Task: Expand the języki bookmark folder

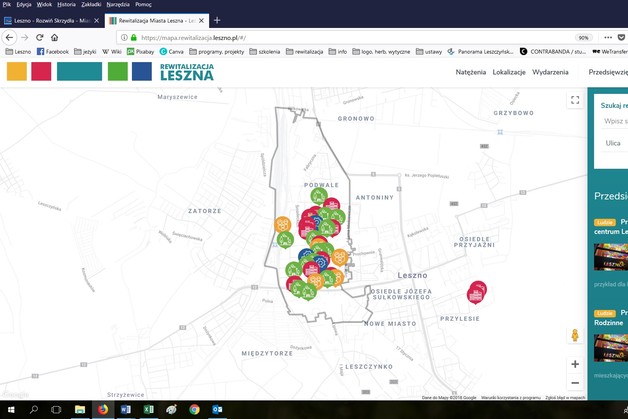Action: [x=85, y=52]
